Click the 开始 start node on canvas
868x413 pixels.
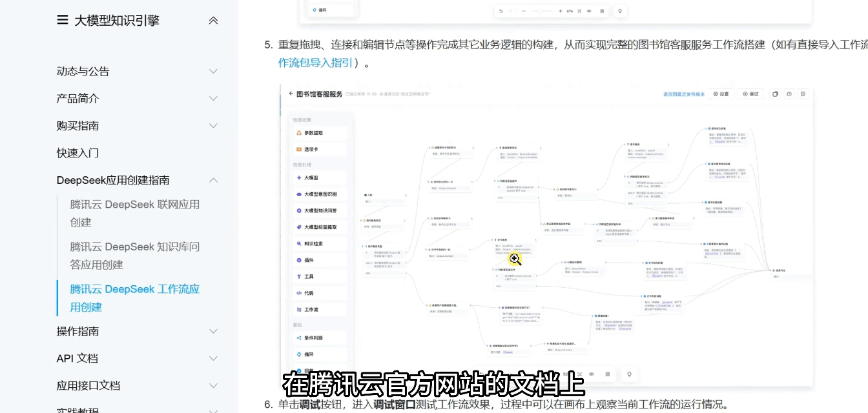386,197
